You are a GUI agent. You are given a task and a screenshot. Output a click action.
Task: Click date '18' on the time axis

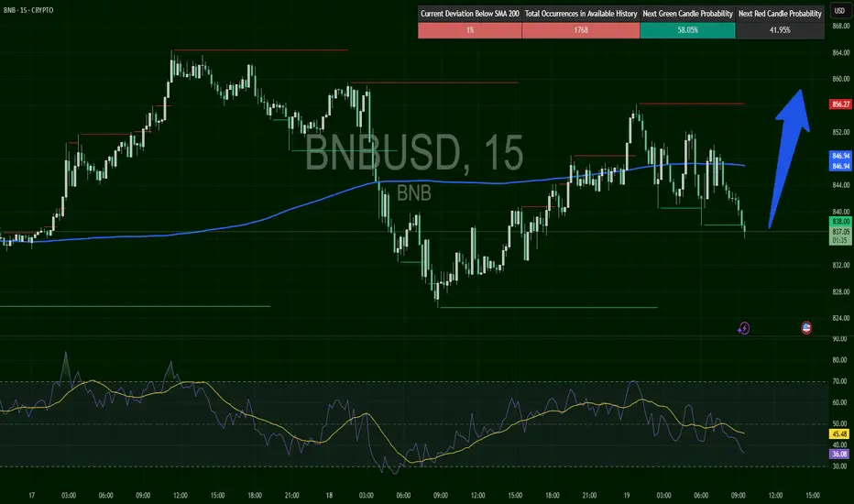pyautogui.click(x=329, y=495)
